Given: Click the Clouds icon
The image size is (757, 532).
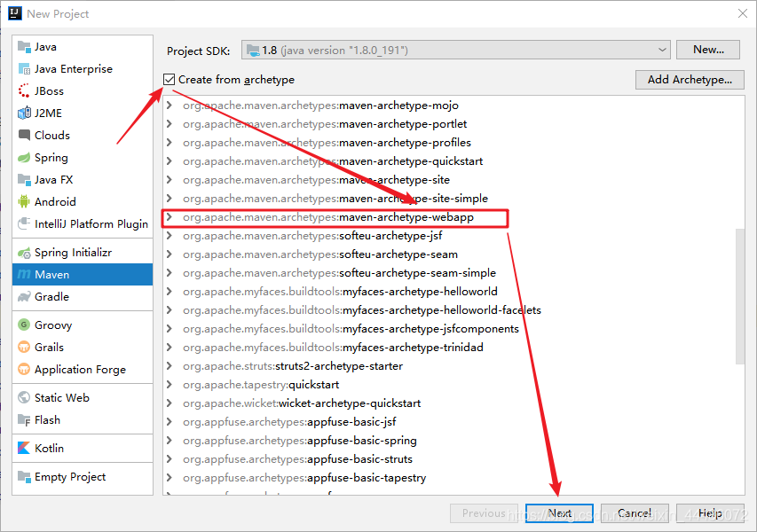Looking at the screenshot, I should click(24, 135).
